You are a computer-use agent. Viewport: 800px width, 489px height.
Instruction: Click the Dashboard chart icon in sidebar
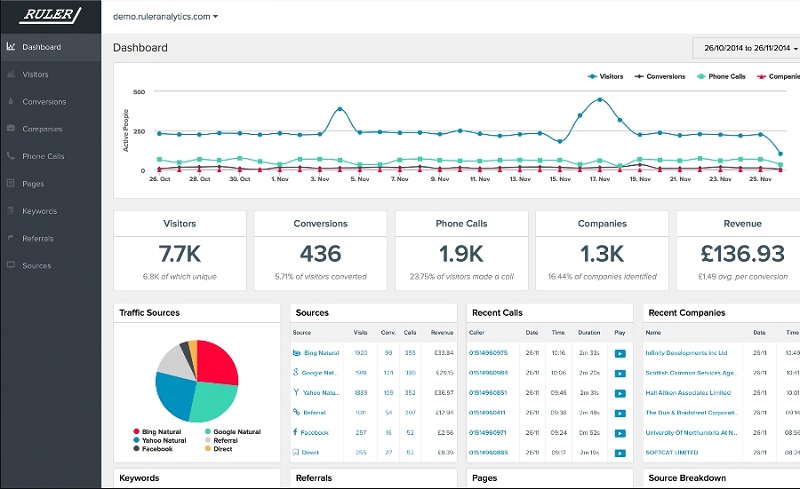click(11, 46)
